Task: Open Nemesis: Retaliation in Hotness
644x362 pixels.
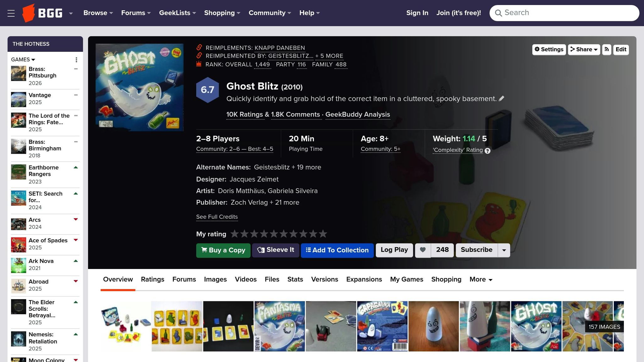Action: click(x=43, y=338)
